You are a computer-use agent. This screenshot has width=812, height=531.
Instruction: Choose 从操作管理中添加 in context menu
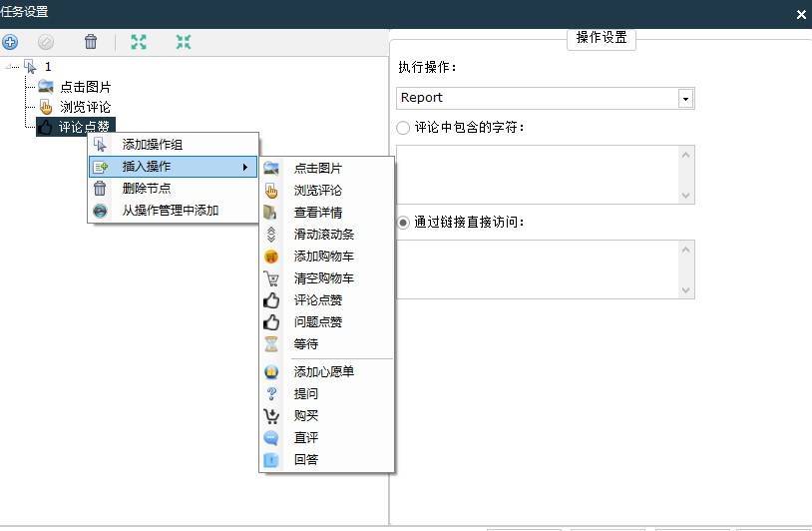[173, 211]
